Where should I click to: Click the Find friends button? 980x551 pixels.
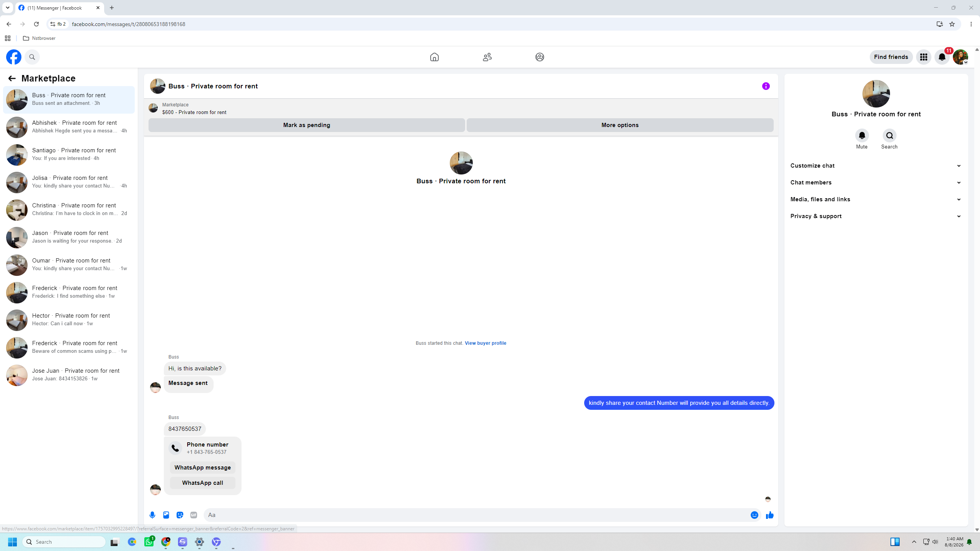891,57
